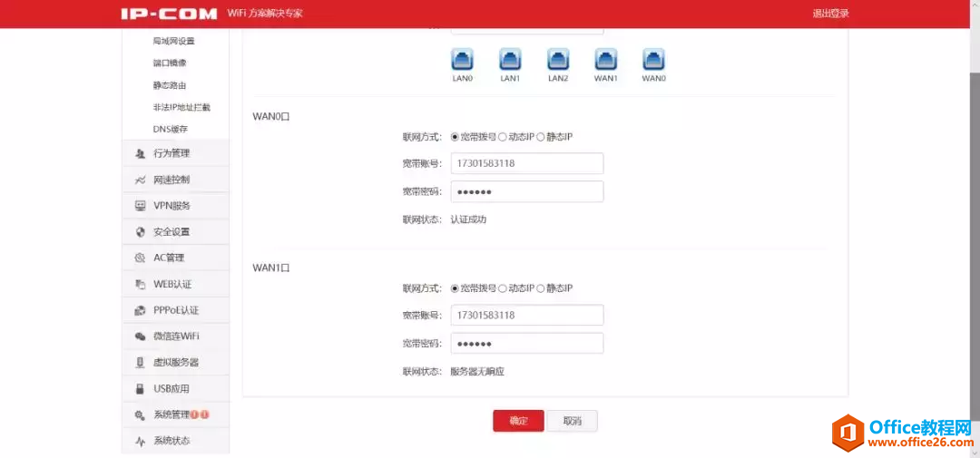
Task: Click the 服务器无响应 status text
Action: (x=477, y=372)
